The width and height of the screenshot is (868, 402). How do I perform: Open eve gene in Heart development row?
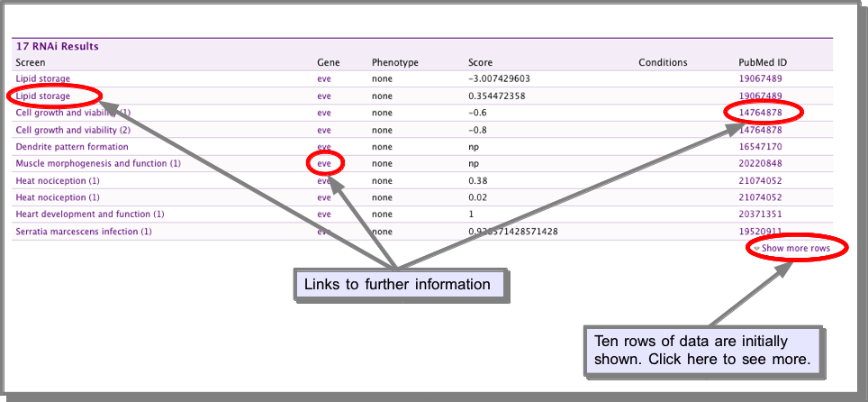(324, 215)
